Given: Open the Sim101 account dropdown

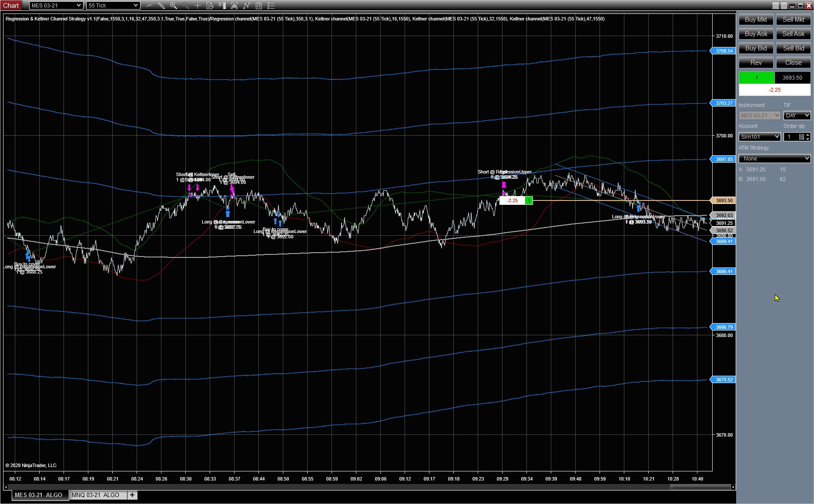Looking at the screenshot, I should coord(760,137).
